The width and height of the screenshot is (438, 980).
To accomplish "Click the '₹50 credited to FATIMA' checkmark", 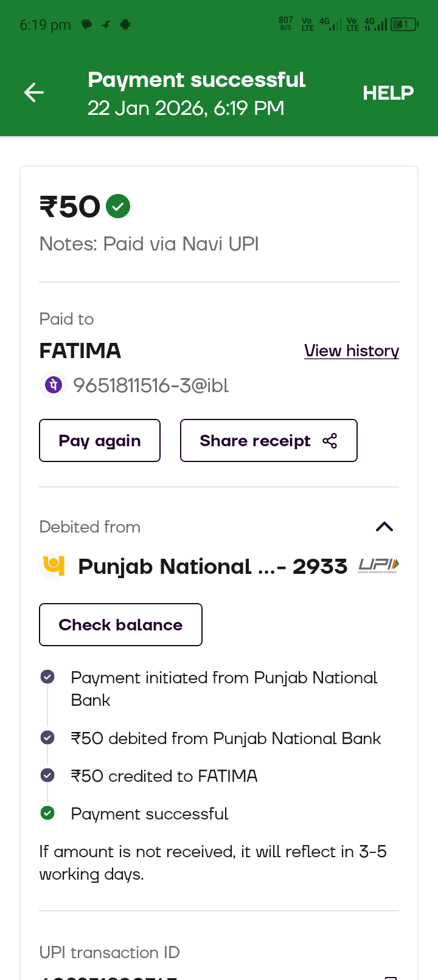I will [x=47, y=776].
